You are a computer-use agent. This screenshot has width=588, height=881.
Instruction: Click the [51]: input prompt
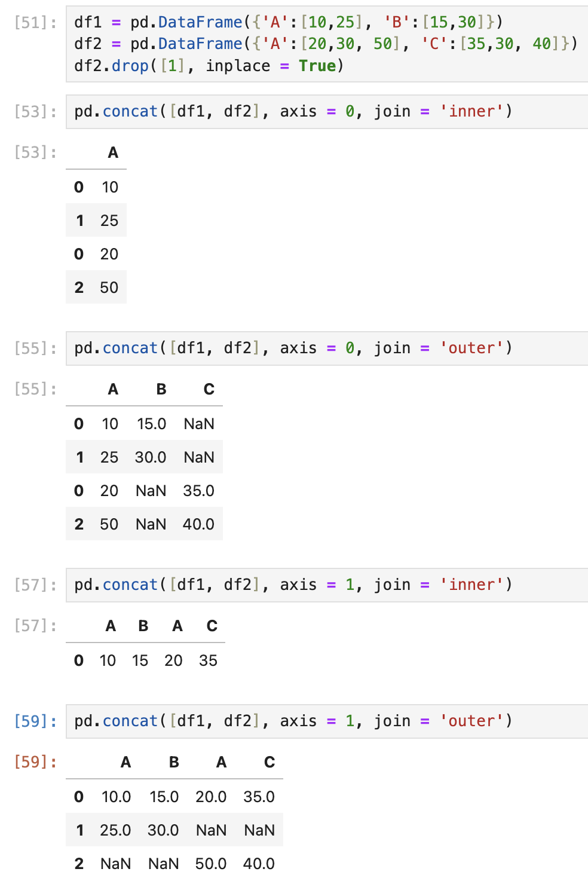coord(36,23)
